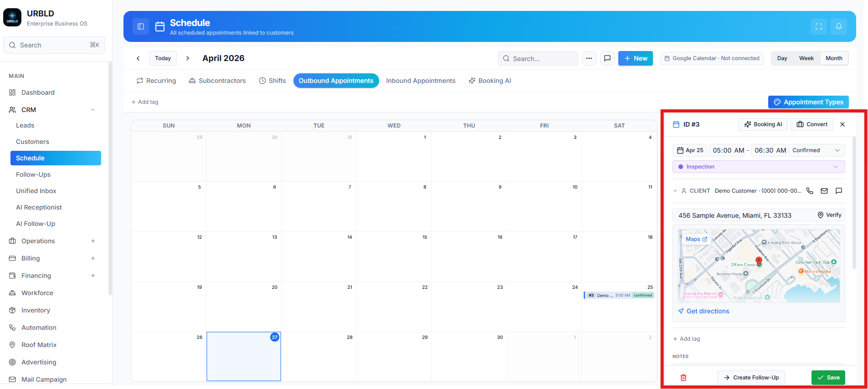Go to next month arrow
The height and width of the screenshot is (389, 868).
188,58
